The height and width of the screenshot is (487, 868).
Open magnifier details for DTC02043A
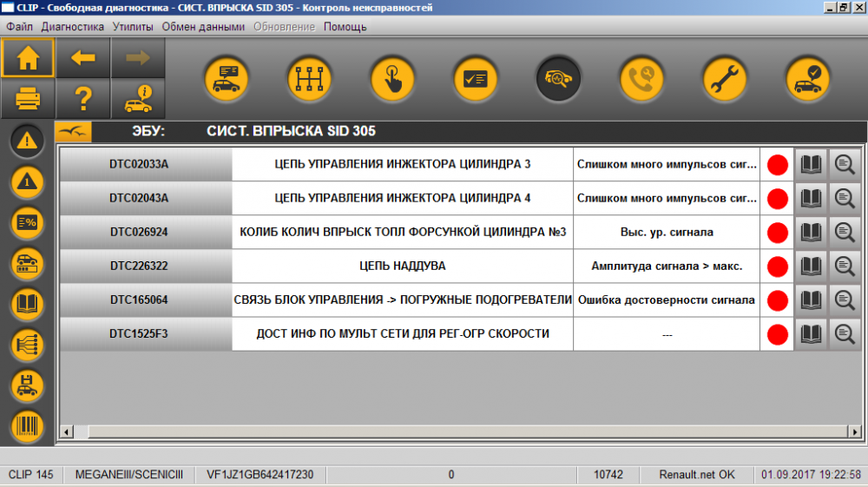pyautogui.click(x=845, y=198)
